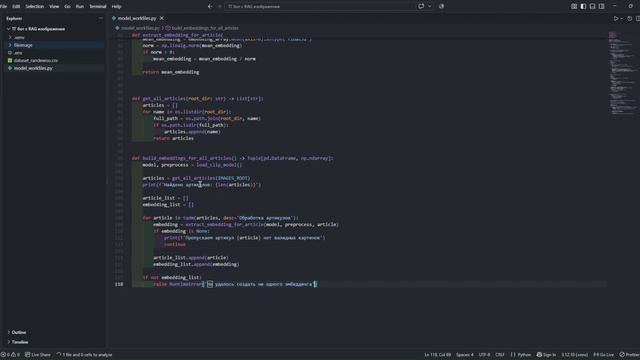The width and height of the screenshot is (640, 360).
Task: Click the 'return mean_embedding' line
Action: (171, 72)
